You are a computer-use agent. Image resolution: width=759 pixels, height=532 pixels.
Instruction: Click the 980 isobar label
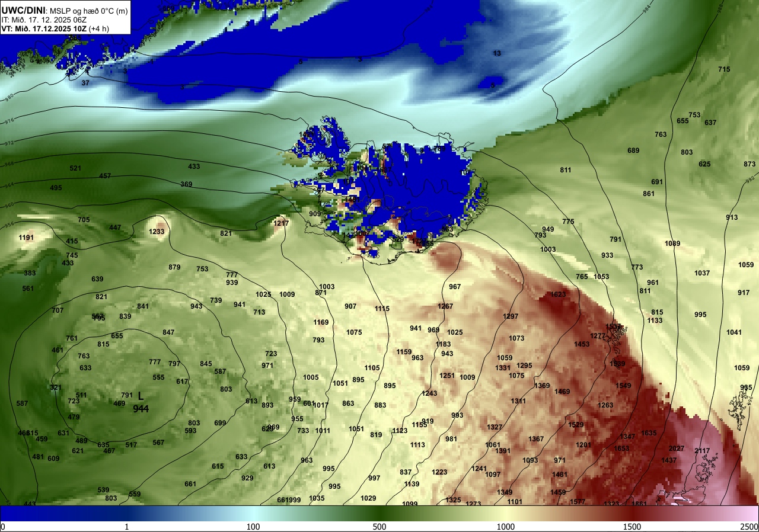pos(9,98)
